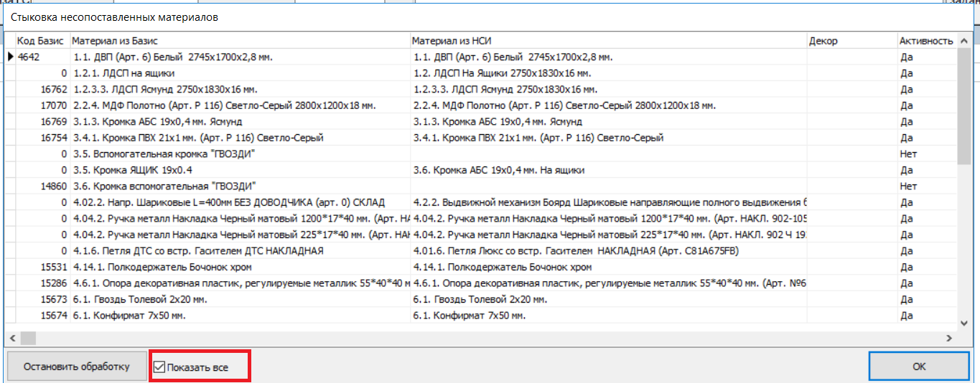Toggle the "Показать все" checkbox
980x383 pixels.
coord(159,367)
